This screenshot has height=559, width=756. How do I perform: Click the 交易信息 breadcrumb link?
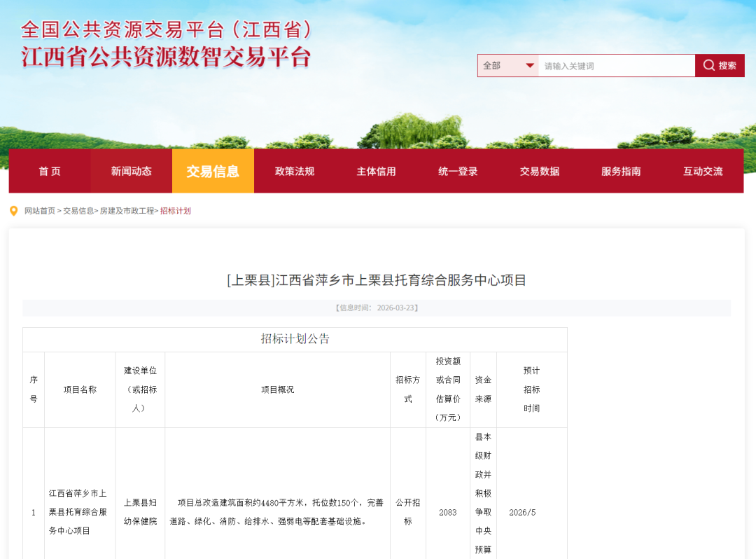coord(80,211)
